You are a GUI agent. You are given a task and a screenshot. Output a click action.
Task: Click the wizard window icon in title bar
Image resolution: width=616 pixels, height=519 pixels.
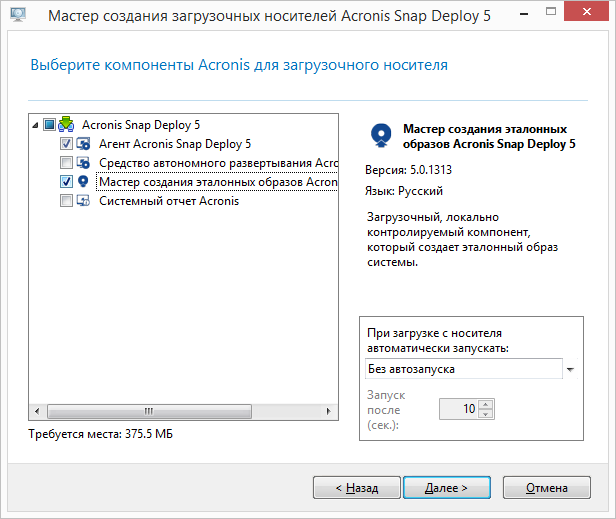pyautogui.click(x=18, y=15)
